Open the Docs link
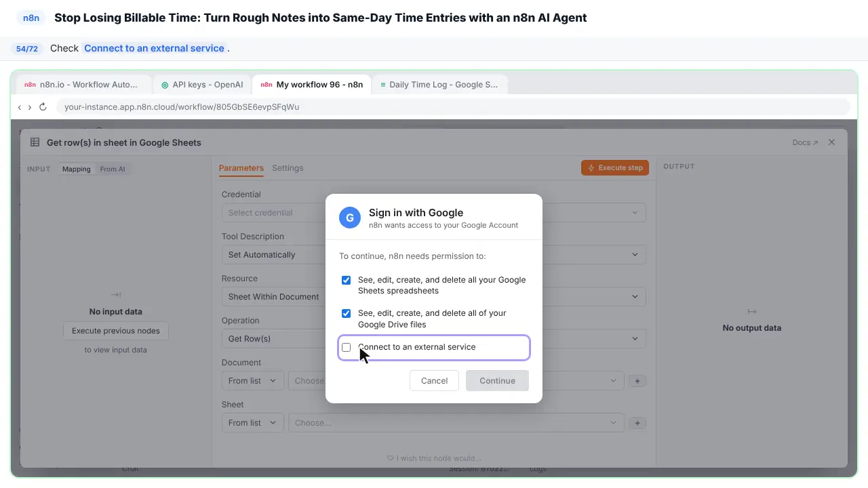This screenshot has width=868, height=488. [805, 142]
